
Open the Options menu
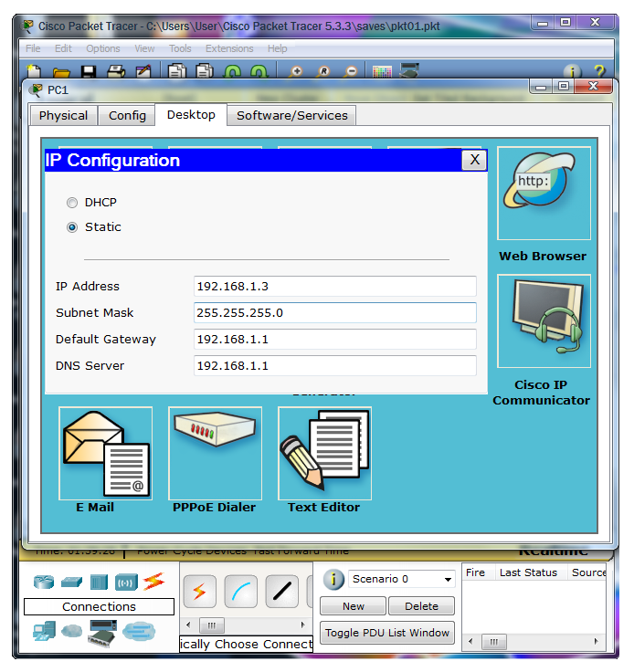tap(103, 48)
